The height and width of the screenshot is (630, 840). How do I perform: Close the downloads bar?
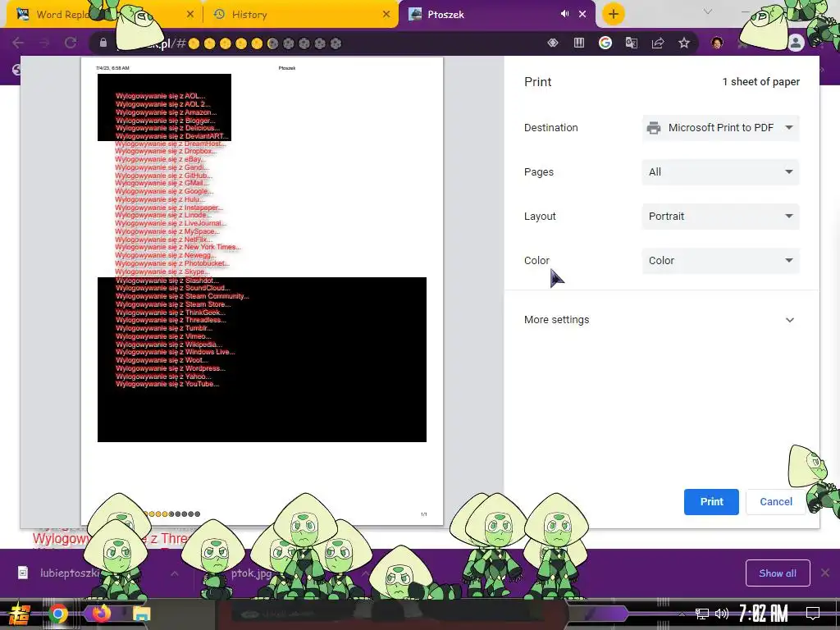(825, 573)
